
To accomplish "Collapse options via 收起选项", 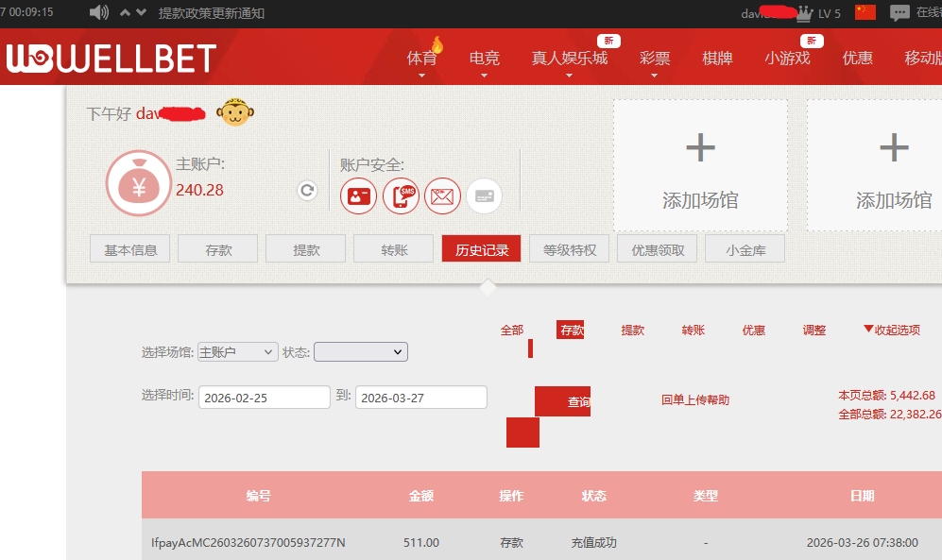I will [891, 330].
